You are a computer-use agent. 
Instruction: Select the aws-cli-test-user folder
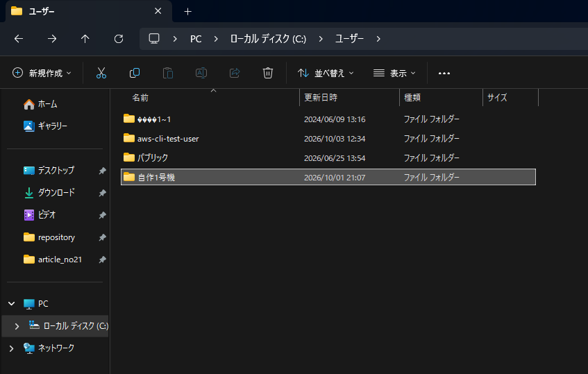click(168, 139)
